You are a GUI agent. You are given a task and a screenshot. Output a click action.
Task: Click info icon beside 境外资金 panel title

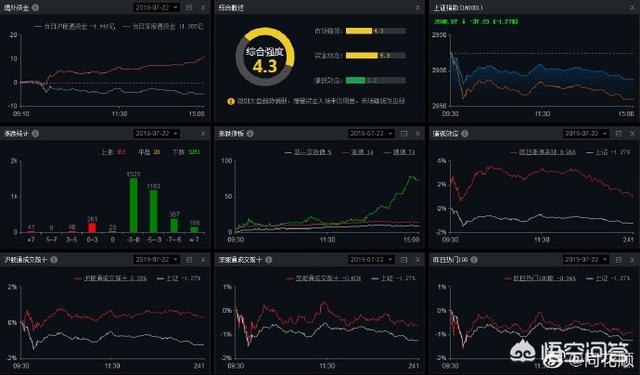(36, 7)
